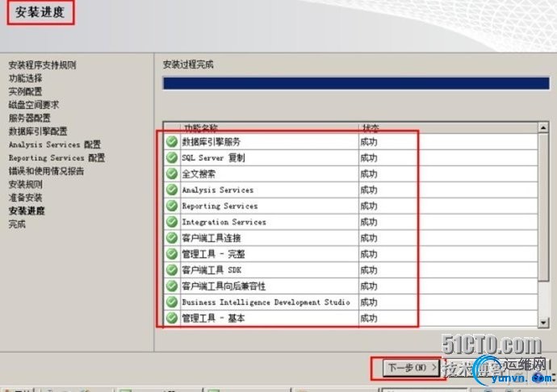Viewport: 557px width, 392px height.
Task: Select the 功能选择 step in sidebar
Action: click(x=25, y=78)
